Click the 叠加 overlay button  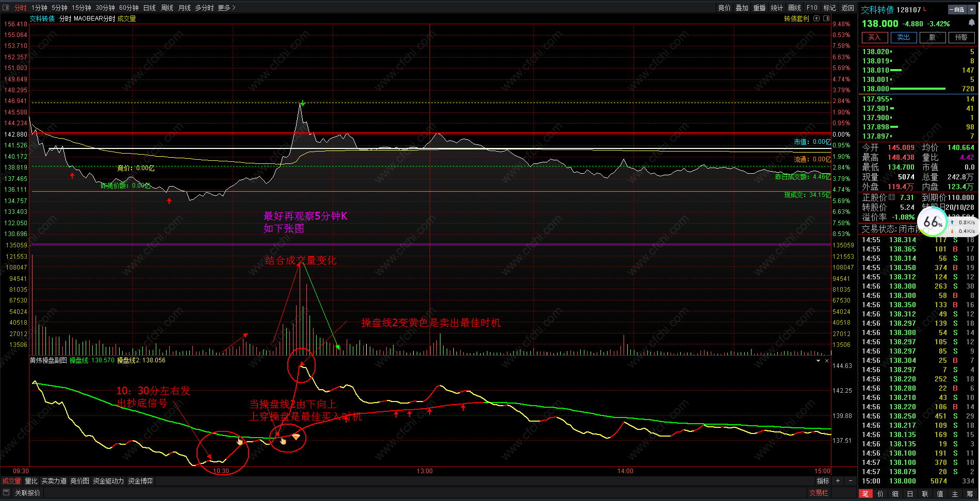point(742,8)
